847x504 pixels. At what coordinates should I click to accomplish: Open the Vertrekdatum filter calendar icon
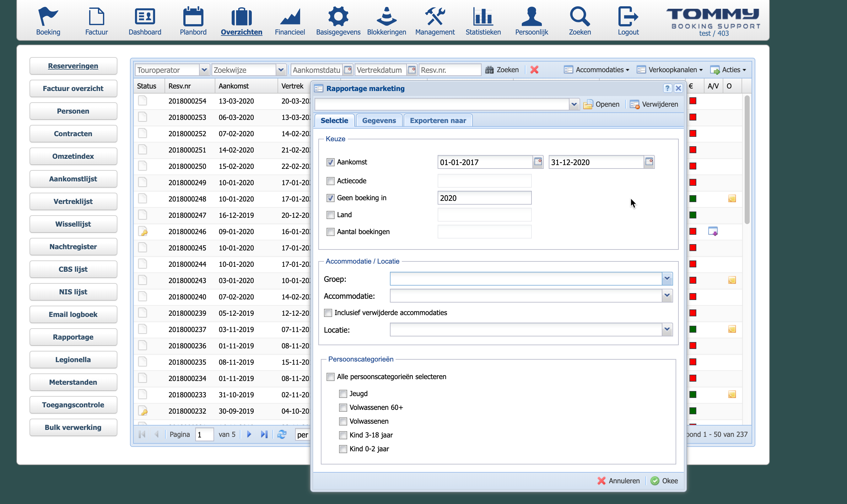point(412,70)
